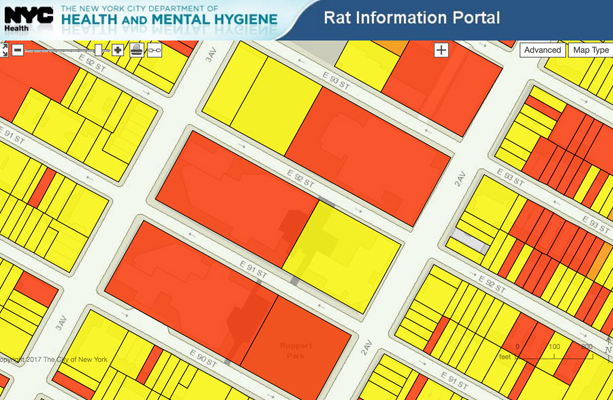Screen dimensions: 613x400
Task: Open the Map Type menu
Action: (x=590, y=50)
